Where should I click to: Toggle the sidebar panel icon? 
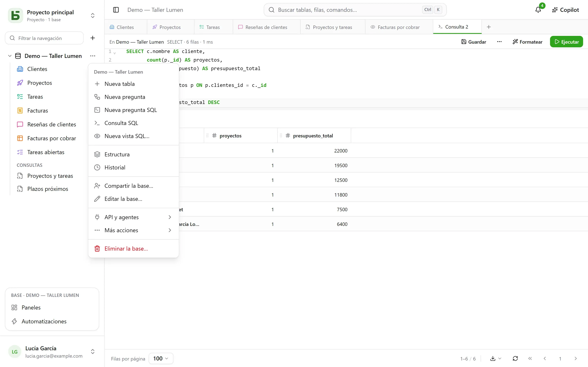click(x=116, y=10)
